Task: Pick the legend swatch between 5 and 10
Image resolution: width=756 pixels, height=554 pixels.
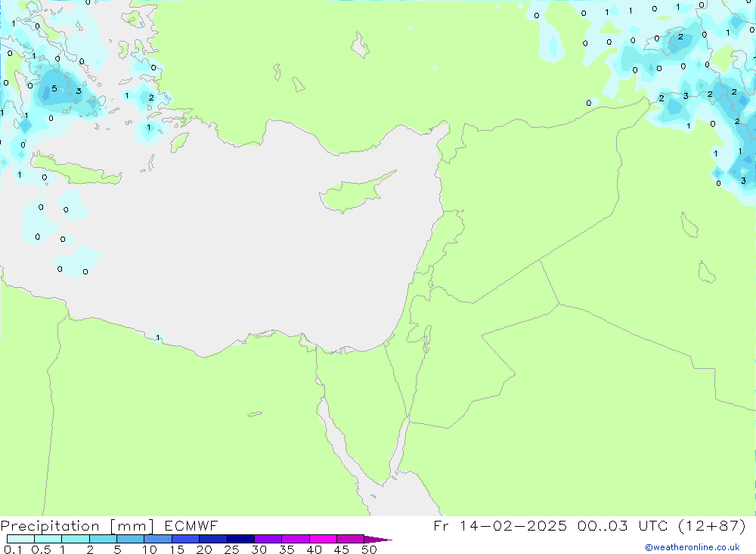Action: point(130,539)
